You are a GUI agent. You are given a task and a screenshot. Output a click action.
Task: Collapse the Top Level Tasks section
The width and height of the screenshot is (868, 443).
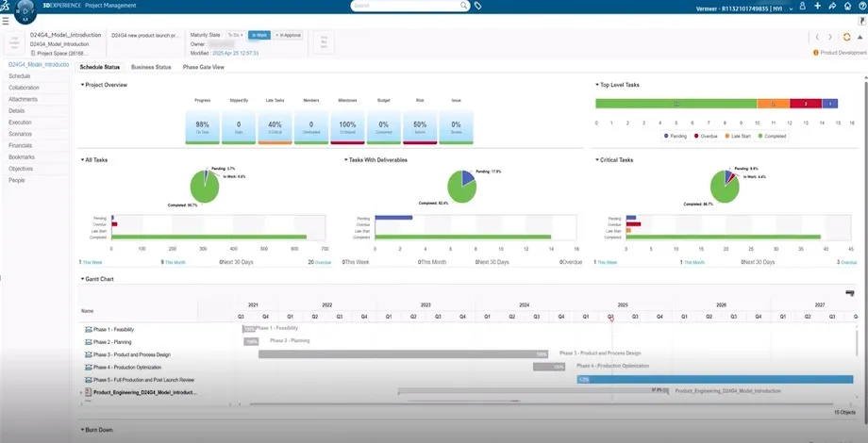click(x=597, y=85)
